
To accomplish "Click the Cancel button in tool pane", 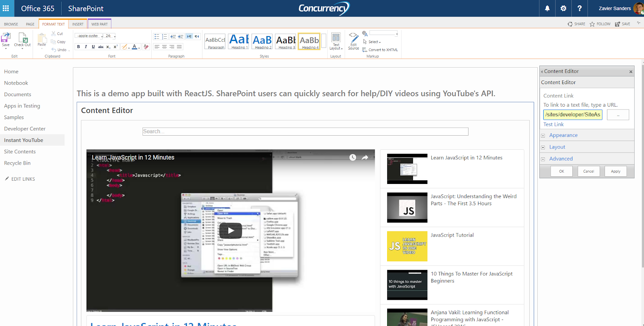I will tap(588, 171).
